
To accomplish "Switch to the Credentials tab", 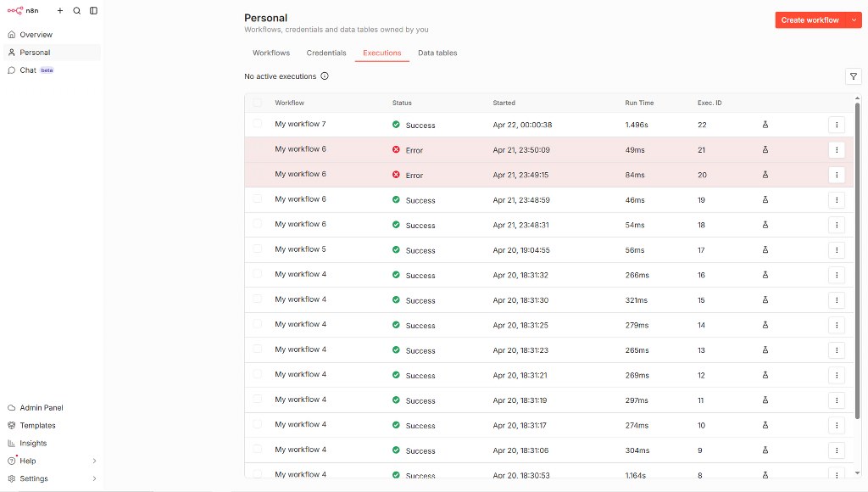I will tap(326, 53).
